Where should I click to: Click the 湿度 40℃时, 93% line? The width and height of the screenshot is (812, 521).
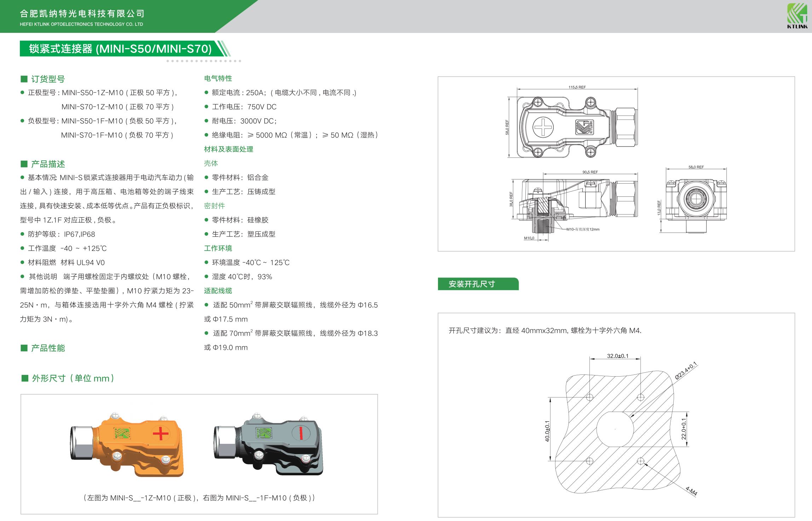pos(242,277)
